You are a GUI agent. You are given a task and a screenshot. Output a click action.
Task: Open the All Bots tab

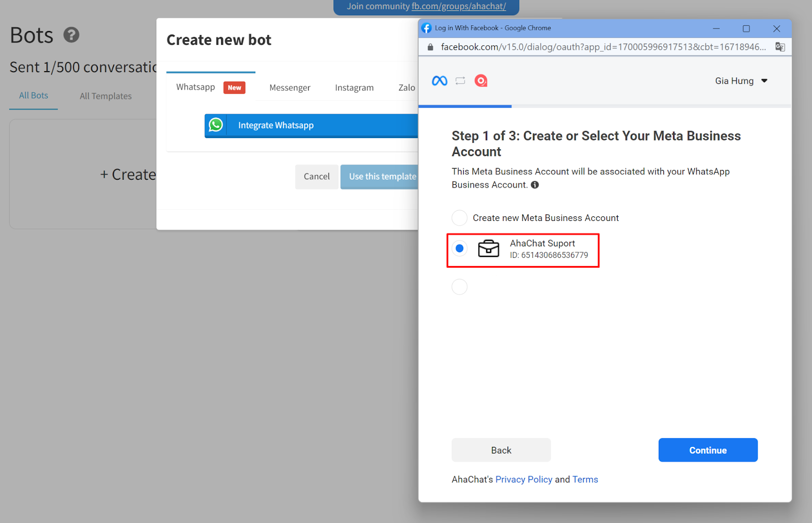[33, 95]
